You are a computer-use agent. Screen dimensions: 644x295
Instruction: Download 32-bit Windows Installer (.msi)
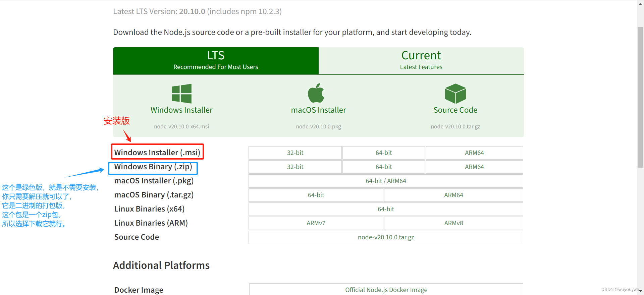point(295,153)
